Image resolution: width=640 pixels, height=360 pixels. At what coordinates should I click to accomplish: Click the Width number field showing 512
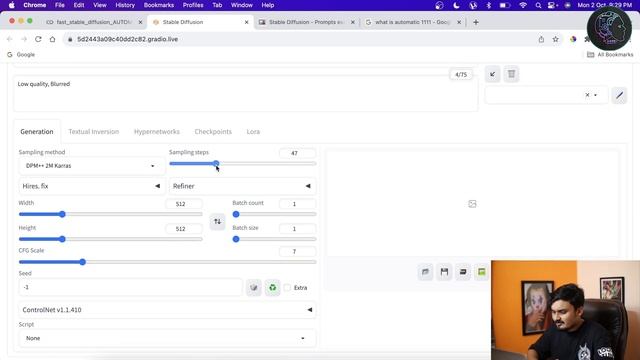[x=184, y=204]
